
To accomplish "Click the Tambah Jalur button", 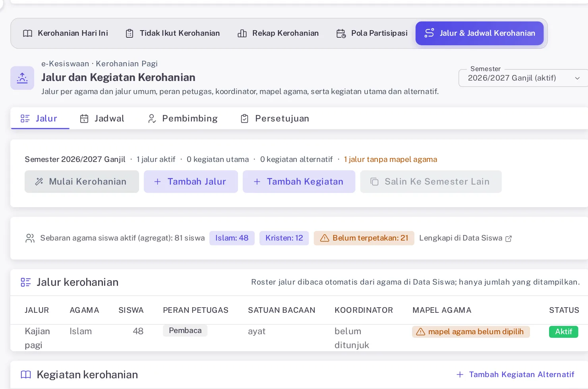I will (x=191, y=182).
